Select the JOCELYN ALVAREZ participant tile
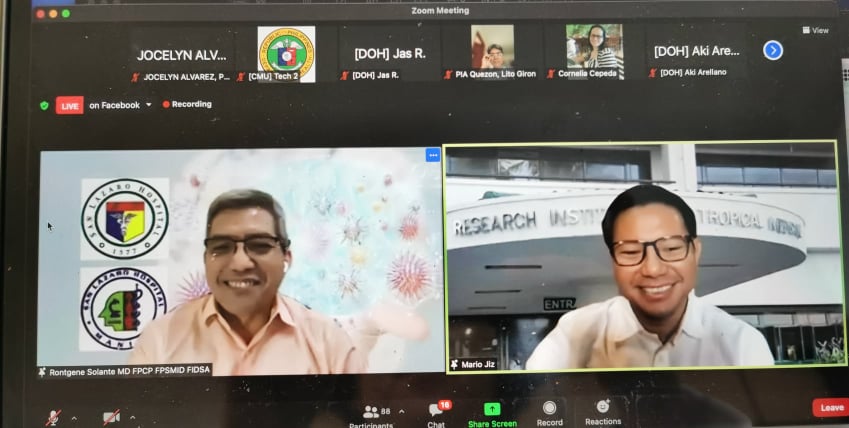 tap(181, 54)
